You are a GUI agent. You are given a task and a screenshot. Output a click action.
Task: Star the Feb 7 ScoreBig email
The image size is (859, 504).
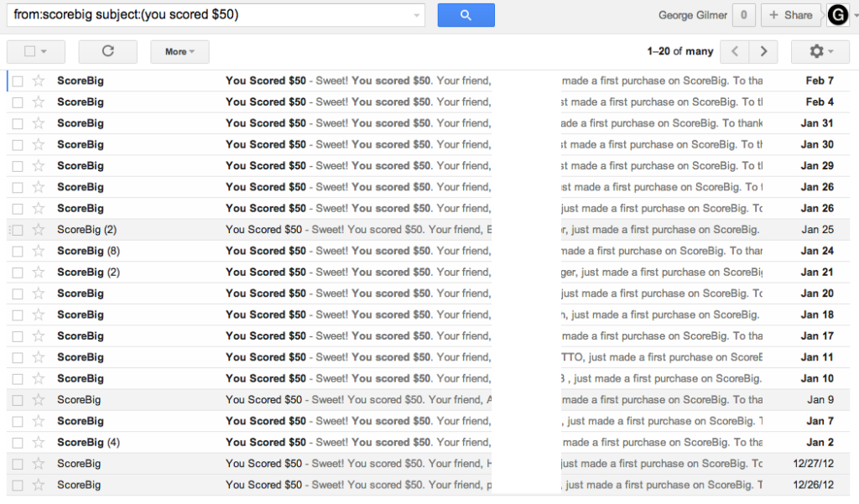(x=39, y=81)
